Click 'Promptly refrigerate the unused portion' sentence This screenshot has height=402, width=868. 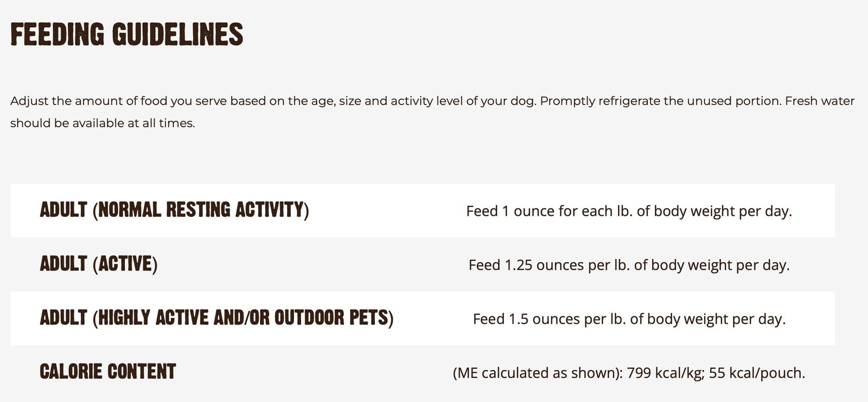(x=661, y=101)
